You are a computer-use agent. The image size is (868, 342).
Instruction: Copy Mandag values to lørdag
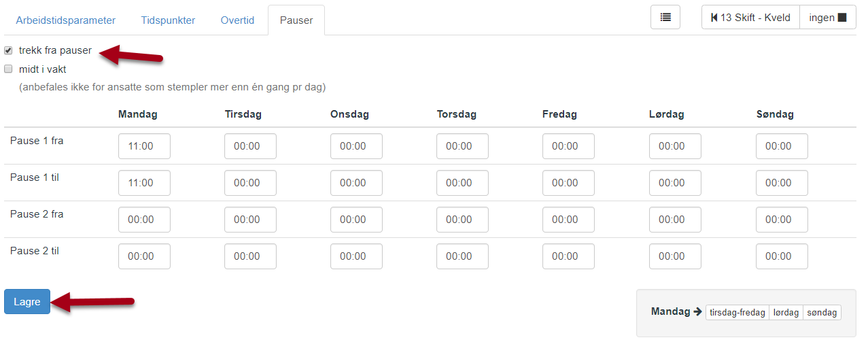(x=786, y=313)
